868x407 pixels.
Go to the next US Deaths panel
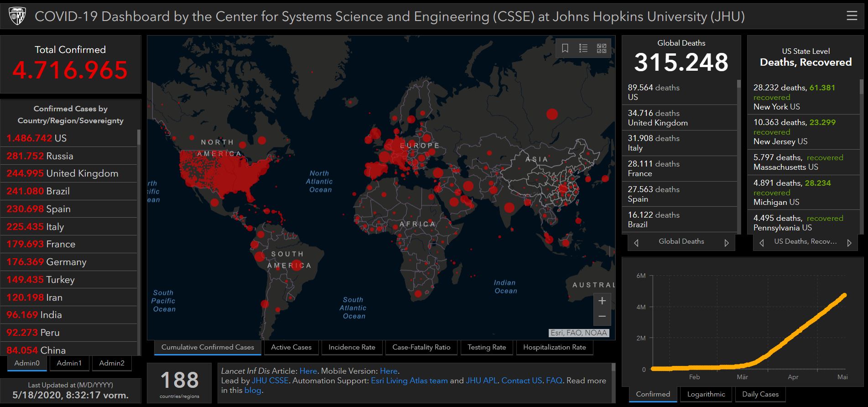(x=849, y=243)
